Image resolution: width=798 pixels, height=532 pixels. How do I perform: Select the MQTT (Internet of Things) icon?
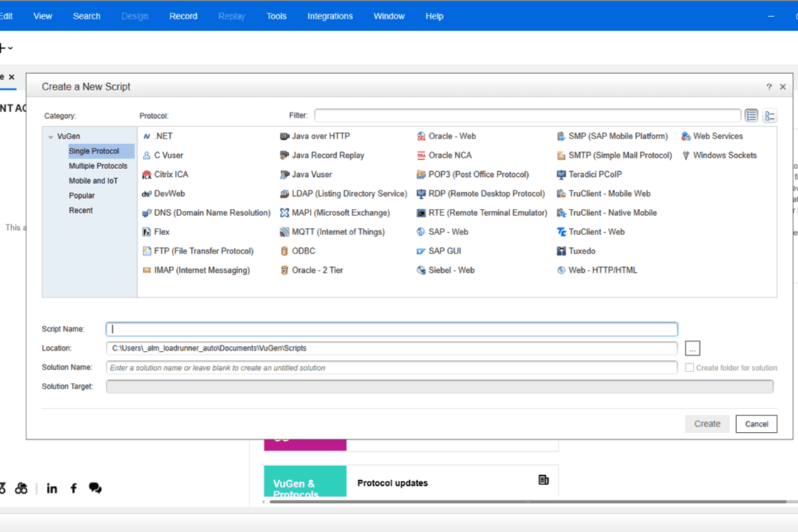[x=284, y=232]
